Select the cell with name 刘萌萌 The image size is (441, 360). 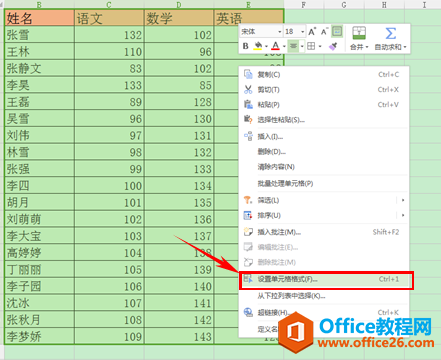click(x=39, y=219)
